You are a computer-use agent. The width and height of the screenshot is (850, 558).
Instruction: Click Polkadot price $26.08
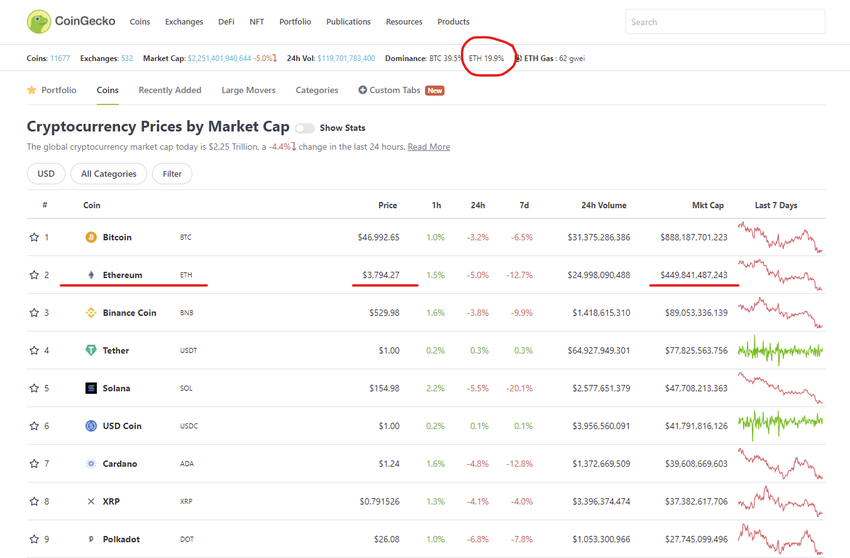pos(387,539)
